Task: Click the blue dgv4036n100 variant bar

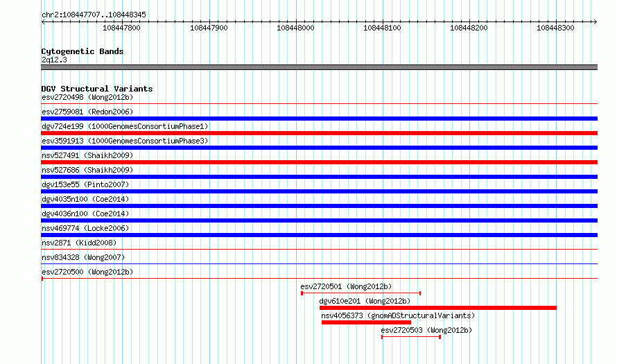Action: point(319,220)
